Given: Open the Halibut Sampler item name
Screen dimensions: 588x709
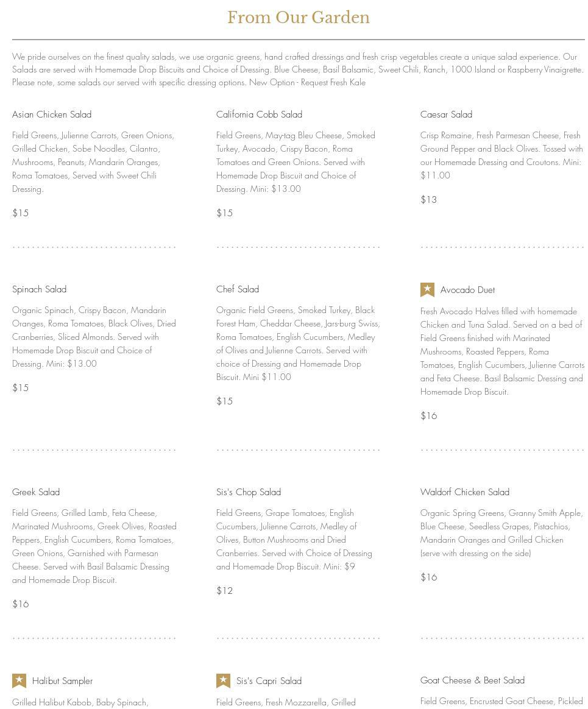Looking at the screenshot, I should click(x=62, y=681).
